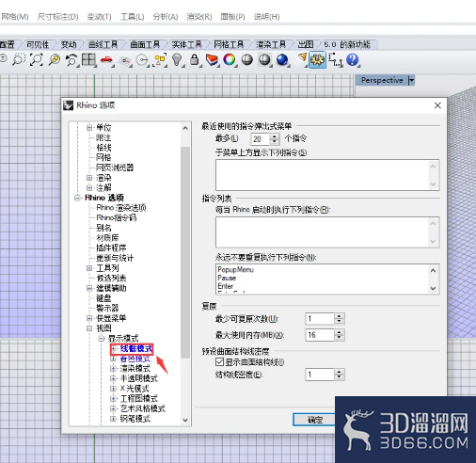Click the Set CPlane grid icon
Image resolution: width=476 pixels, height=463 pixels.
tap(125, 60)
